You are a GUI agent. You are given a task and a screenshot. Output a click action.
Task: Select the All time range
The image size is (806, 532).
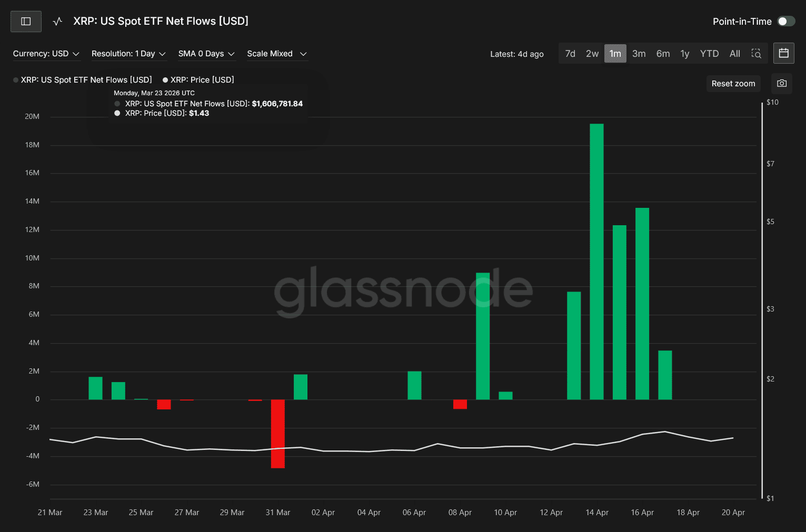(x=734, y=54)
